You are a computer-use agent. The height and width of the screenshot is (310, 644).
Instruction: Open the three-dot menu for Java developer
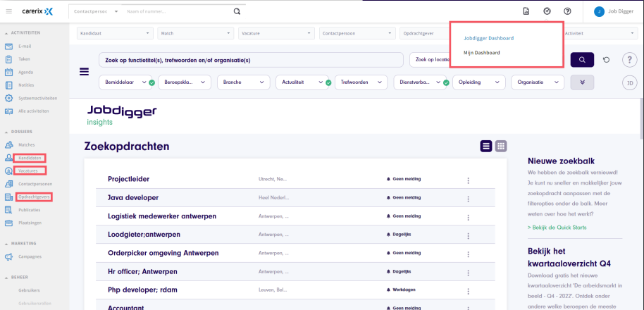(468, 199)
